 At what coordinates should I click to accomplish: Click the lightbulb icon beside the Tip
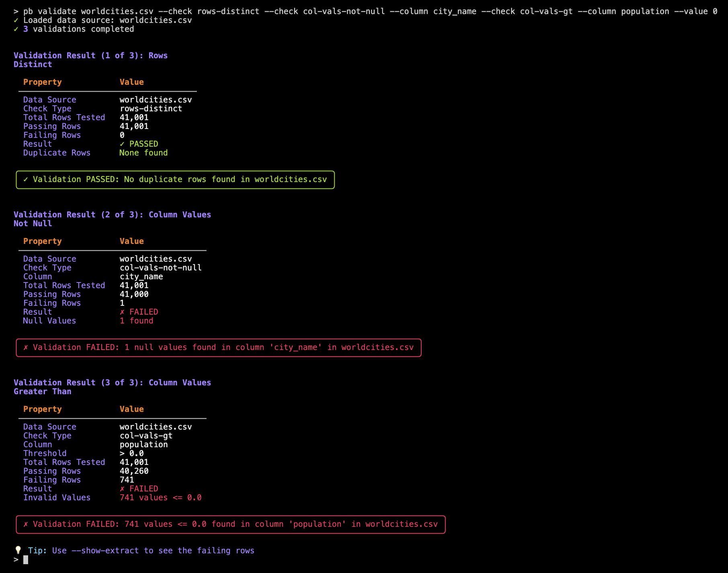(x=18, y=550)
